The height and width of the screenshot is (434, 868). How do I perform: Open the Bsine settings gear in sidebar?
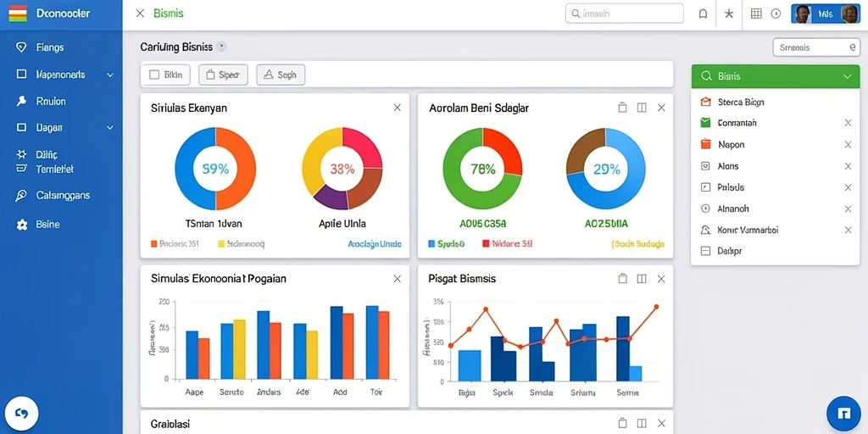pyautogui.click(x=21, y=225)
